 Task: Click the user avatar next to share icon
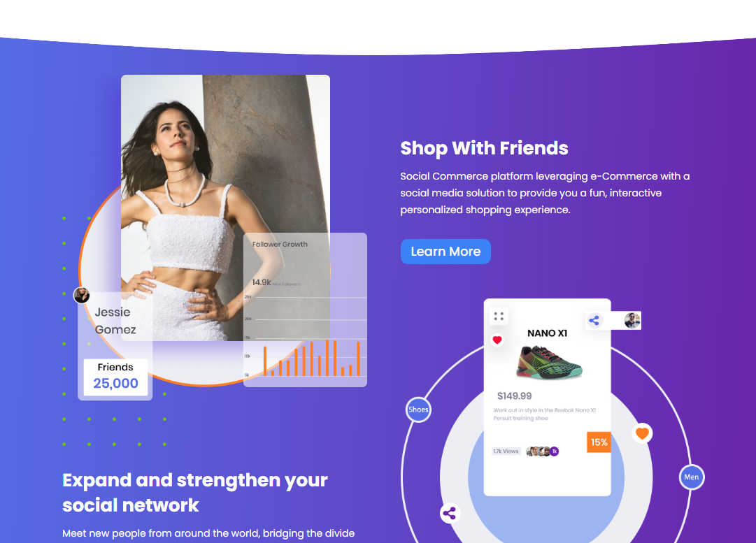[632, 320]
